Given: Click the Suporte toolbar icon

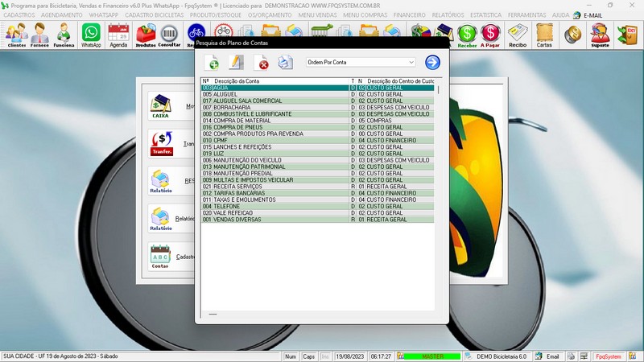Looking at the screenshot, I should coord(600,35).
